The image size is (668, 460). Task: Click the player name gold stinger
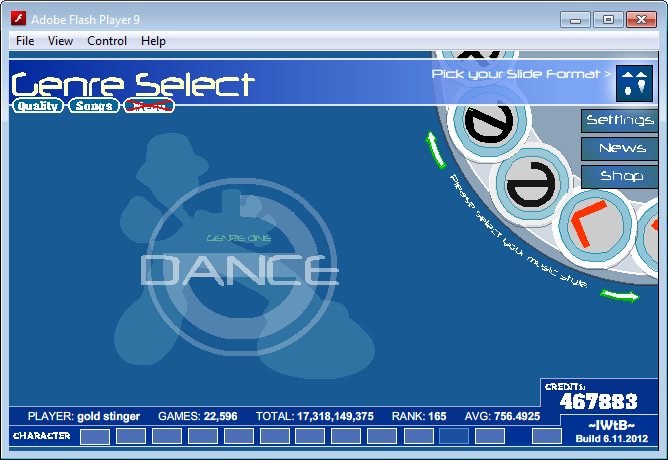pos(109,416)
